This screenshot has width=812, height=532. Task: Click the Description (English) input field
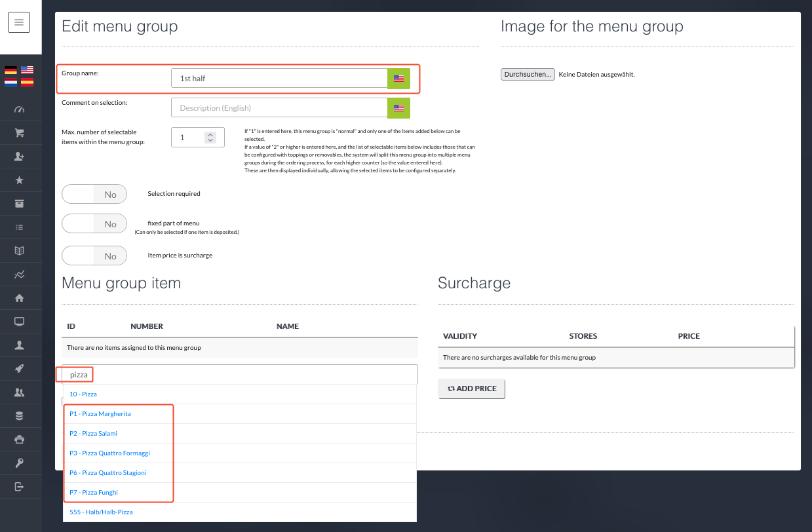point(279,107)
